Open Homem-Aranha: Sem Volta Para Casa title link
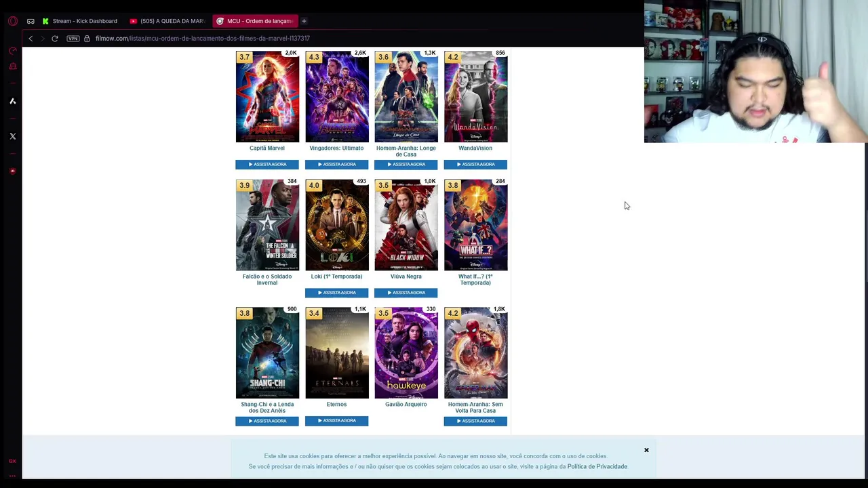Screen dimensions: 868x488 [475, 407]
